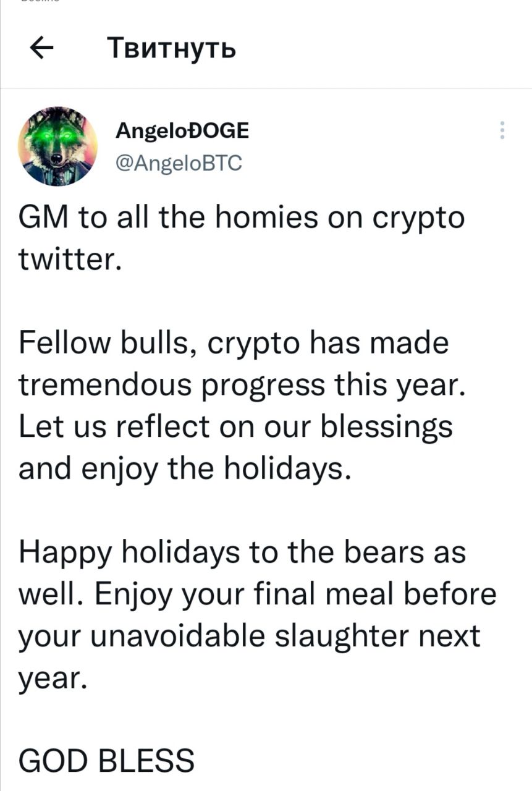Tap the "your unavoidable slaughter next" line
Screen dimensions: 532x791
click(250, 635)
